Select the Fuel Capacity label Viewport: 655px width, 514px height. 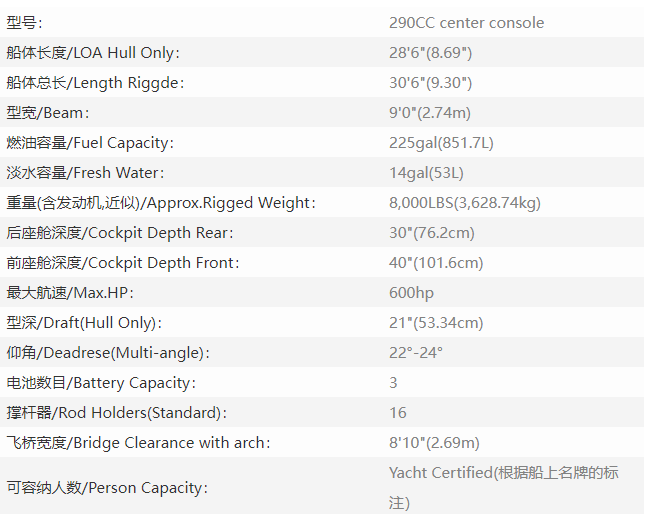pos(90,142)
